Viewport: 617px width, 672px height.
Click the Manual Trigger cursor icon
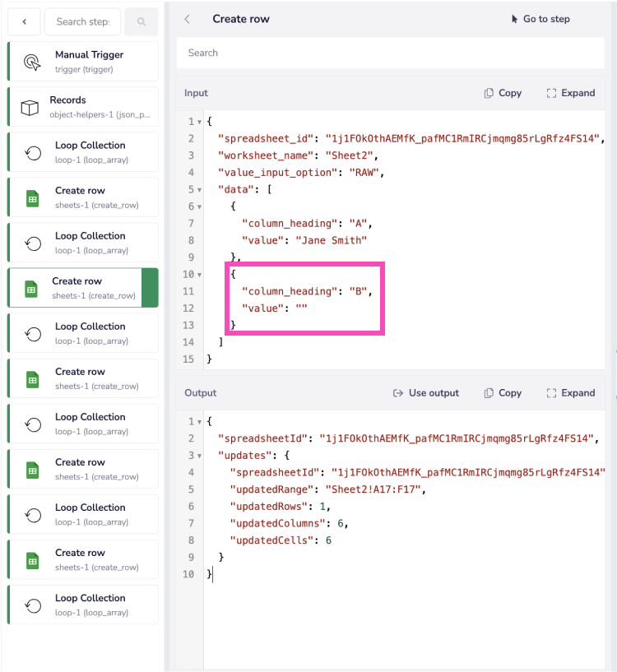32,62
